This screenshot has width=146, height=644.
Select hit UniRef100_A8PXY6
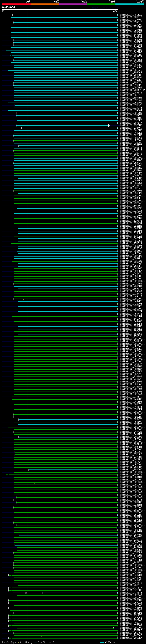[x=131, y=474]
